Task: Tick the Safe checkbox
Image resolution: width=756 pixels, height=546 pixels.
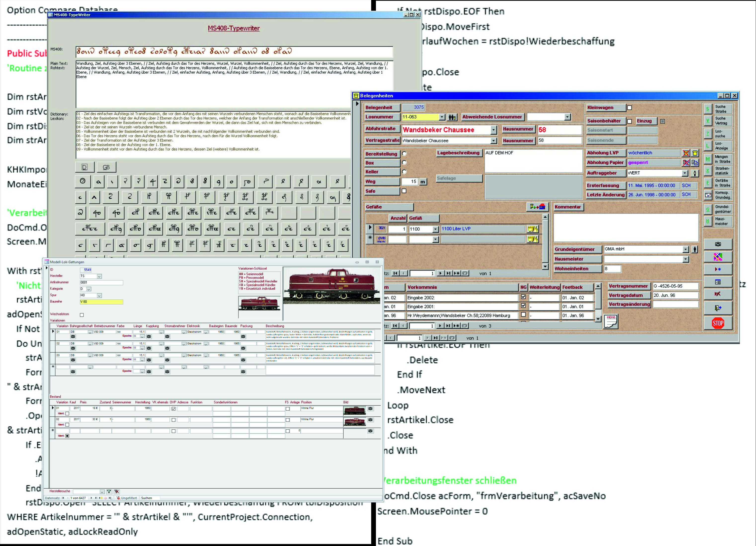Action: point(404,191)
